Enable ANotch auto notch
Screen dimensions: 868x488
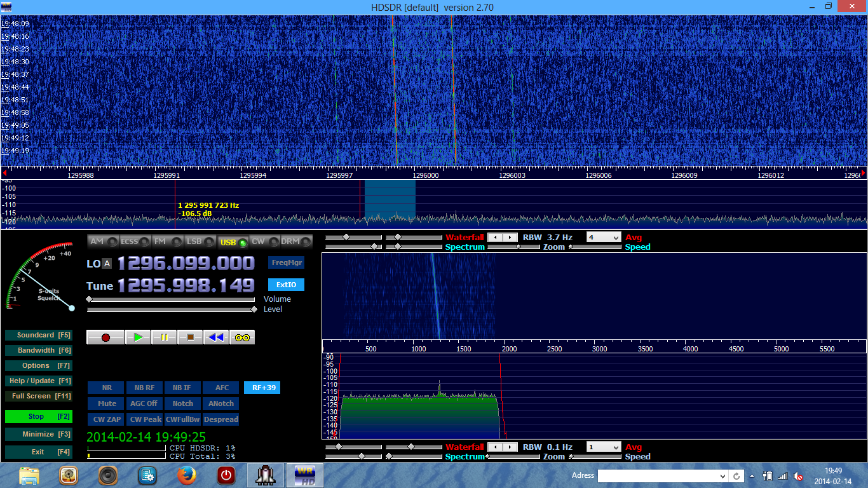[221, 403]
